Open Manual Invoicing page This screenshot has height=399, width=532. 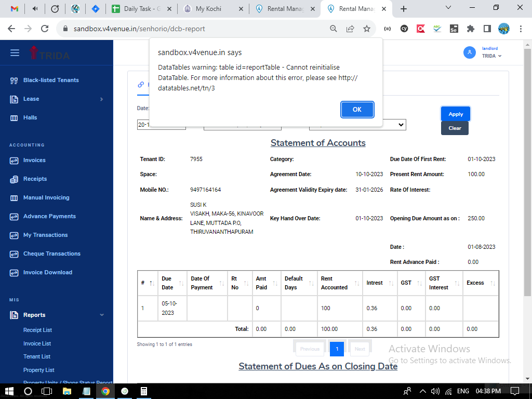pyautogui.click(x=46, y=197)
